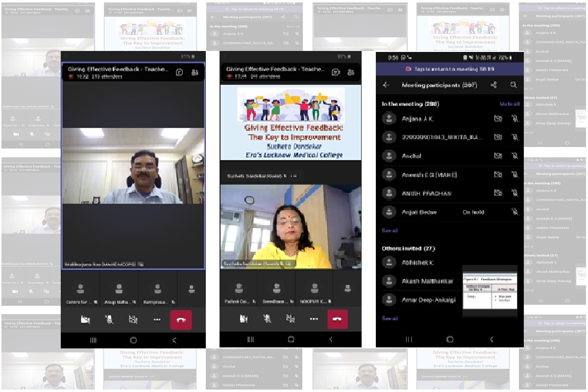The image size is (588, 392).
Task: Click the search icon in Meeting participants
Action: pyautogui.click(x=513, y=85)
